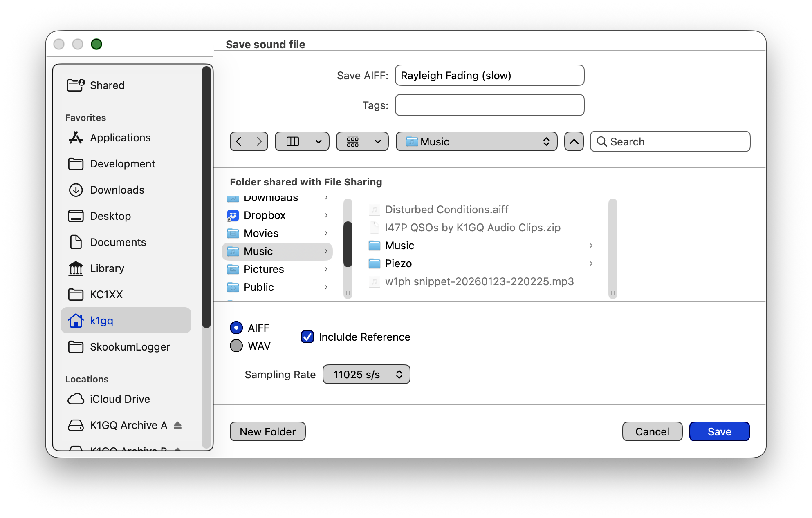The width and height of the screenshot is (812, 518).
Task: Select the Pictures folder in column list
Action: tap(264, 269)
